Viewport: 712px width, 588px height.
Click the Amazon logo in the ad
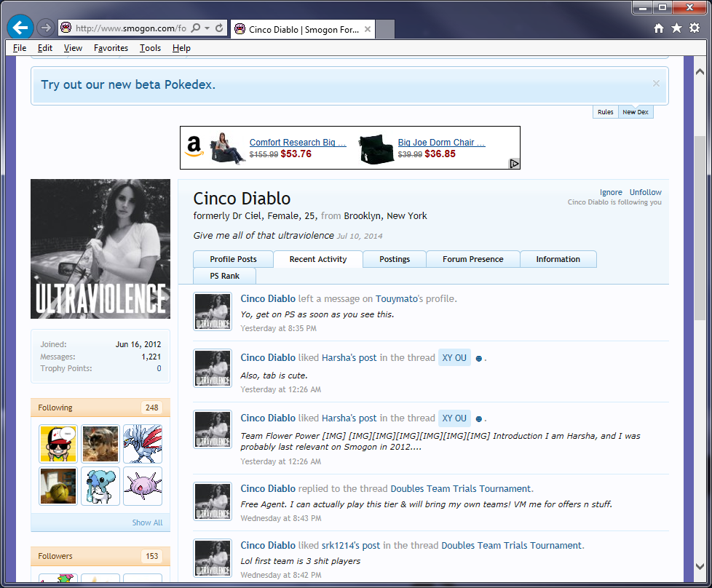194,146
